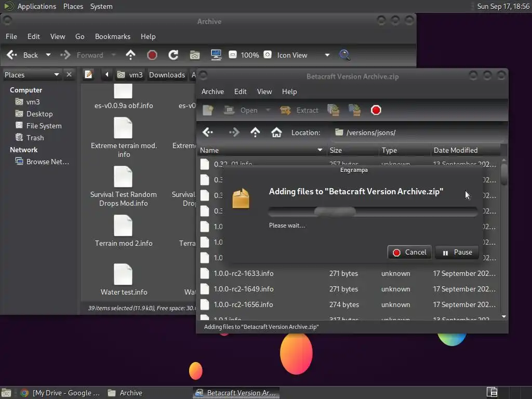Open the Icon View mode dropdown

pos(303,55)
